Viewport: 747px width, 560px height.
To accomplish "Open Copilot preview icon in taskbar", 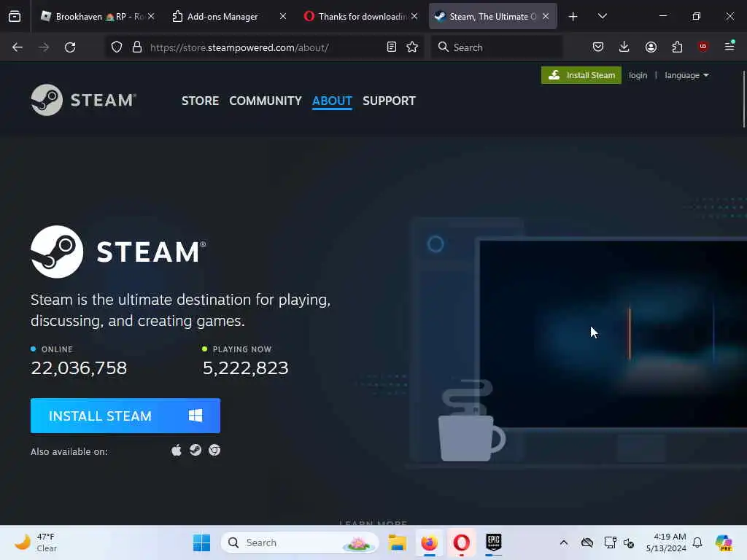I will pos(724,542).
